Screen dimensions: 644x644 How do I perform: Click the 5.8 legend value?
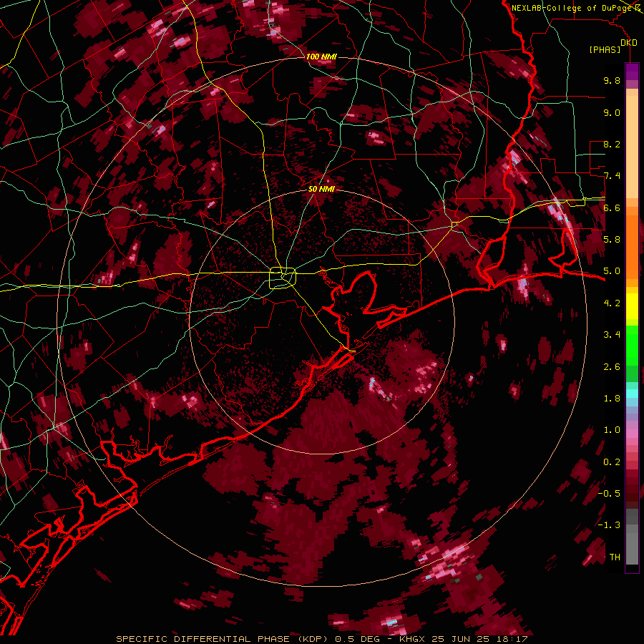612,240
